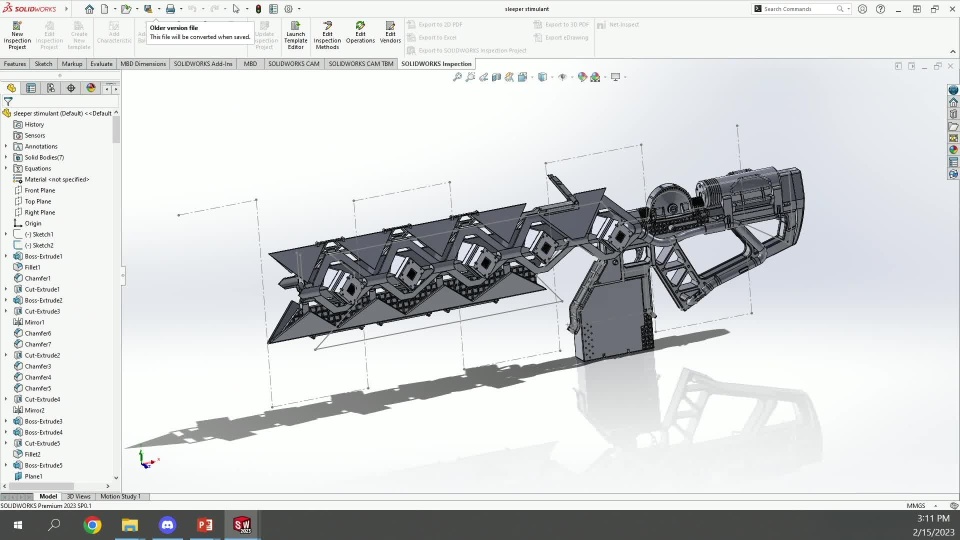Open the DisplayManager panel tab
The image size is (960, 540).
[90, 88]
